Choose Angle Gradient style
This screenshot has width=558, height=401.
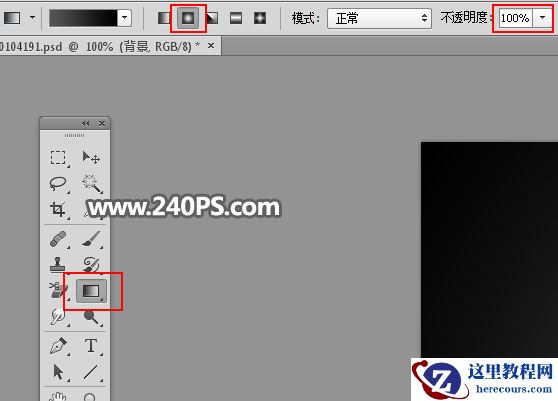[x=212, y=18]
